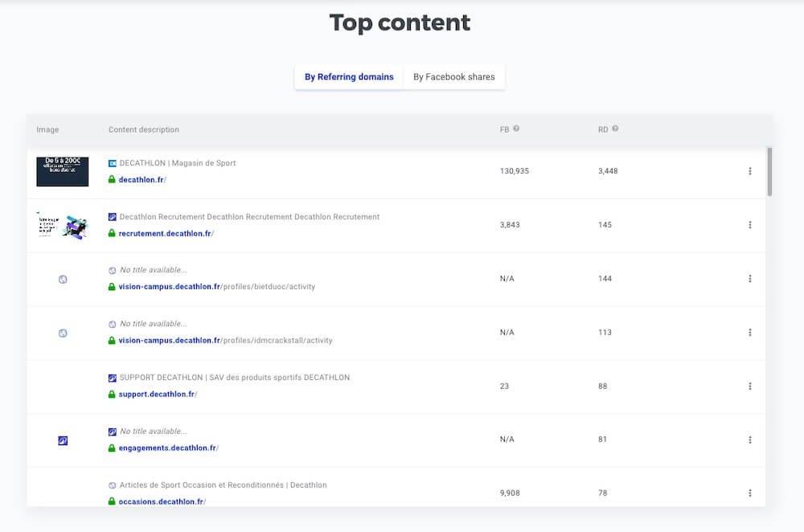Select the RD value 81
Screen dimensions: 804x532
pos(602,440)
